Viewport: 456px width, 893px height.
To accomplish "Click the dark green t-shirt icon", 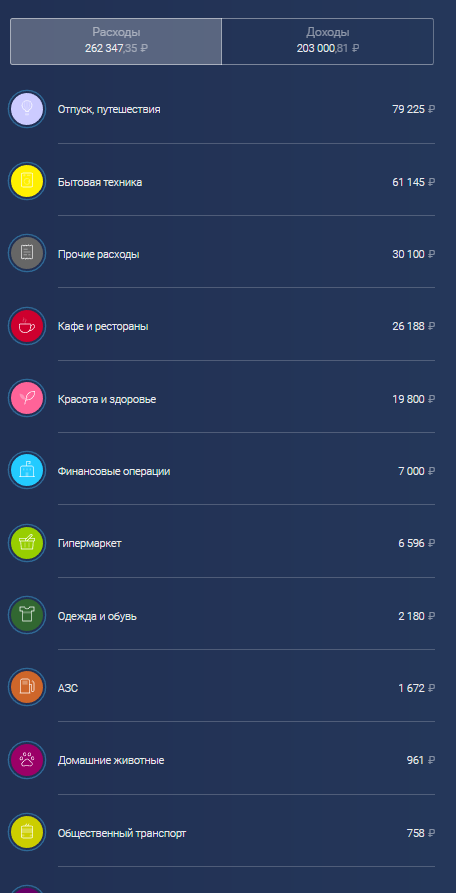I will [x=27, y=616].
